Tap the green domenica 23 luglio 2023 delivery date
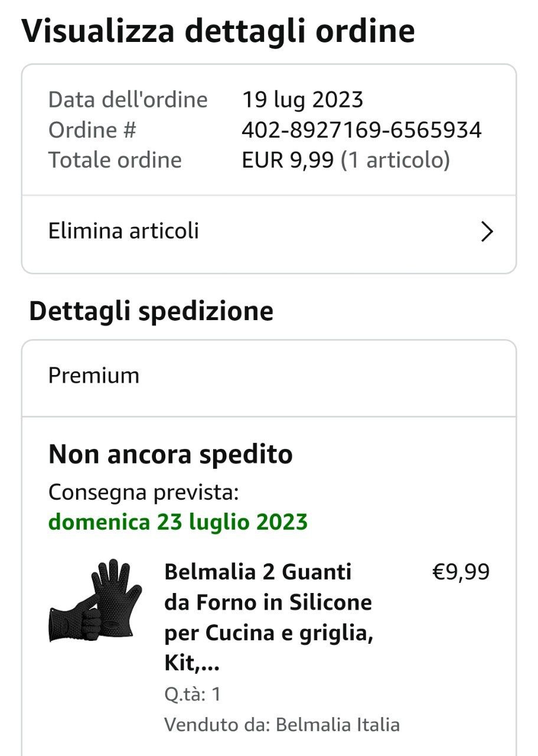Image resolution: width=538 pixels, height=756 pixels. pyautogui.click(x=178, y=522)
